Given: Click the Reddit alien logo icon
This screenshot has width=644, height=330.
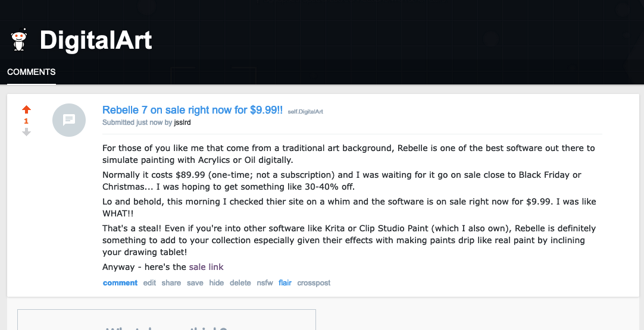Looking at the screenshot, I should (19, 40).
